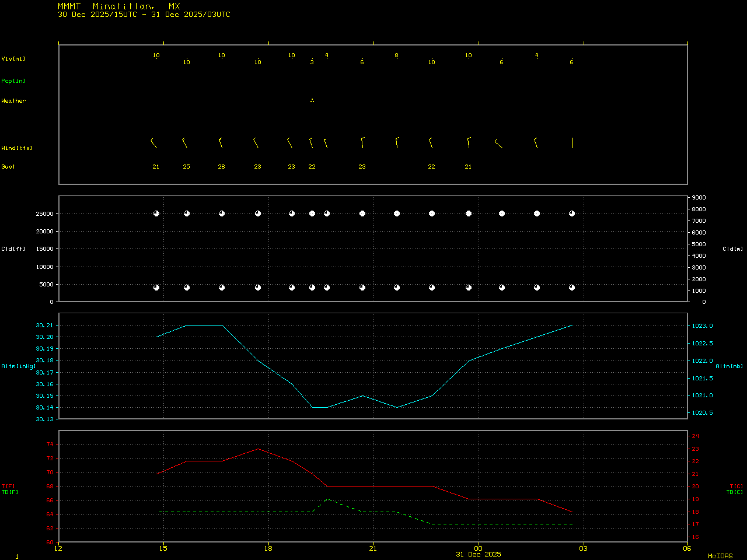Viewport: 747px width, 560px height.
Task: Click the first cloud circle at 25000 ft
Action: (x=156, y=213)
